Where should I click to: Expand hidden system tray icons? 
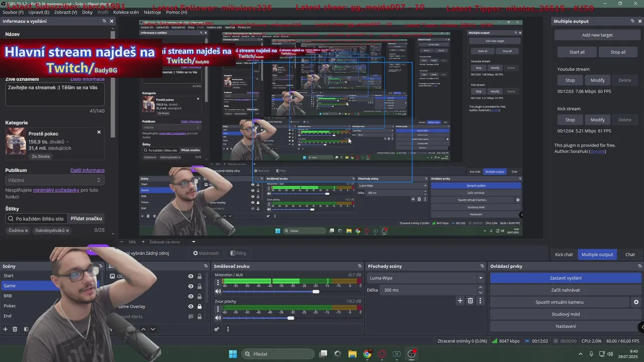[582, 354]
